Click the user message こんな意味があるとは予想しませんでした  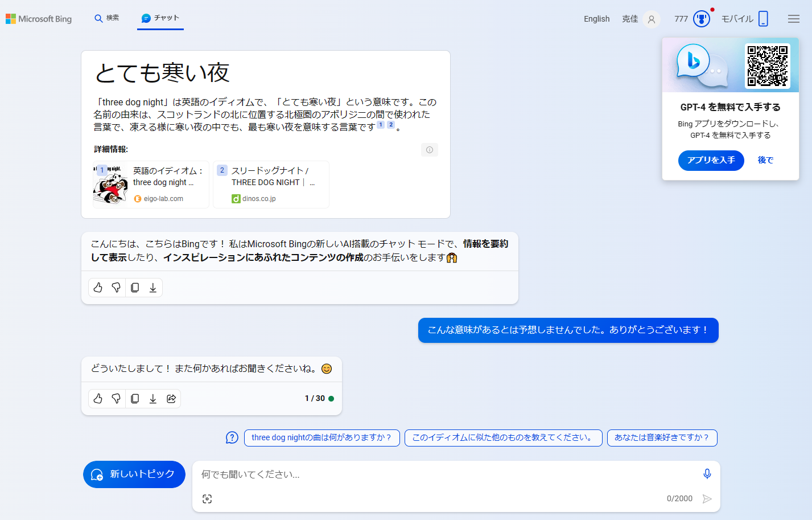pos(568,330)
